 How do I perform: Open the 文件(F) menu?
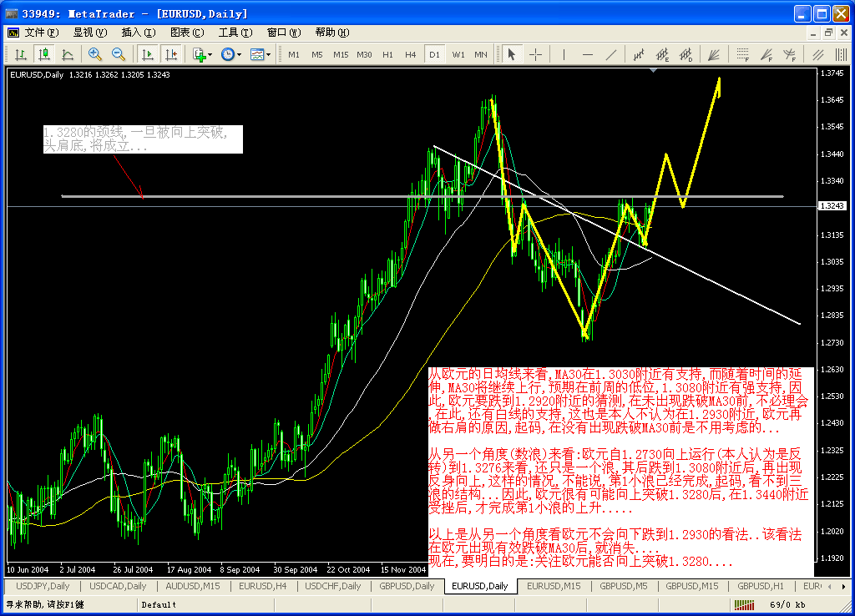(x=42, y=33)
